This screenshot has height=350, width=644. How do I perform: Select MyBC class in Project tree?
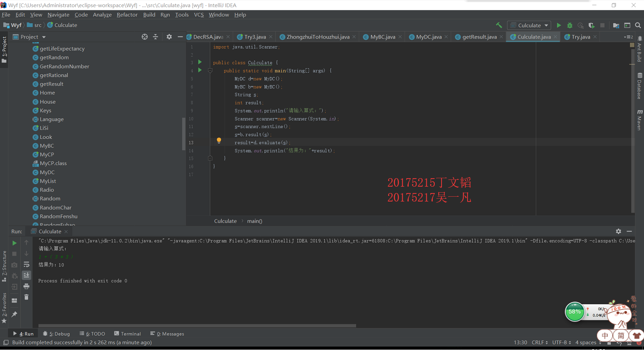pyautogui.click(x=47, y=146)
